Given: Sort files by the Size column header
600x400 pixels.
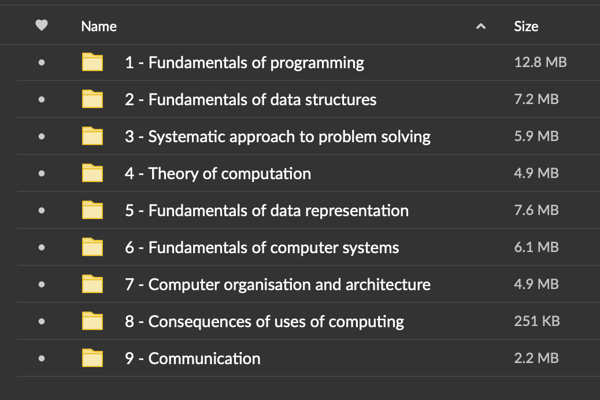Looking at the screenshot, I should (526, 26).
